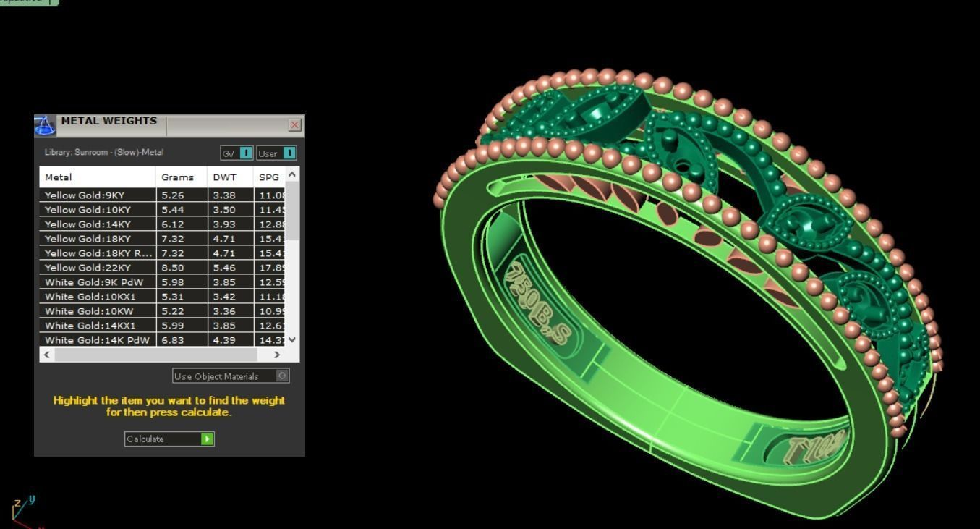The height and width of the screenshot is (529, 980).
Task: Click the SPG column header
Action: click(x=270, y=177)
